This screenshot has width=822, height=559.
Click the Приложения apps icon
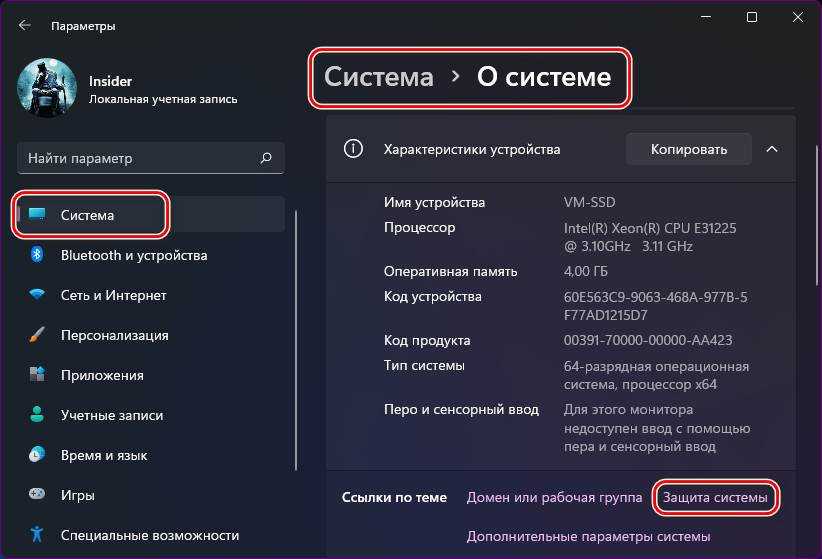point(37,375)
